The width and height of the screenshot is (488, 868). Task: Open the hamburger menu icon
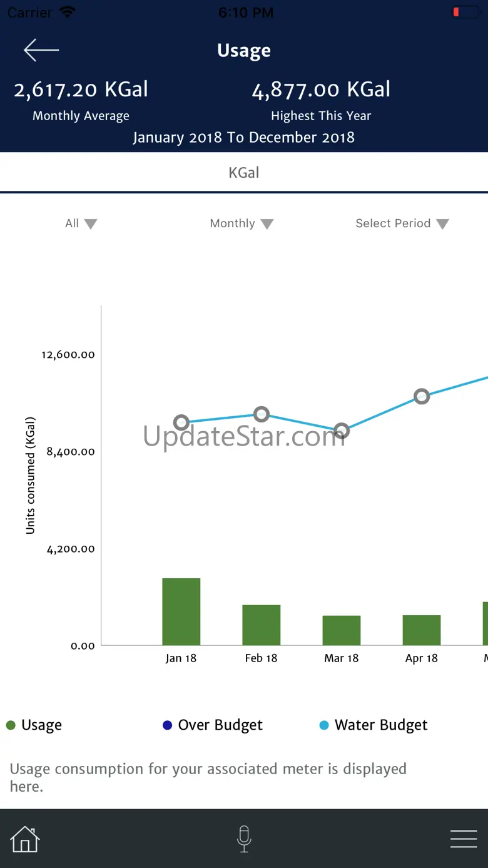pyautogui.click(x=464, y=839)
